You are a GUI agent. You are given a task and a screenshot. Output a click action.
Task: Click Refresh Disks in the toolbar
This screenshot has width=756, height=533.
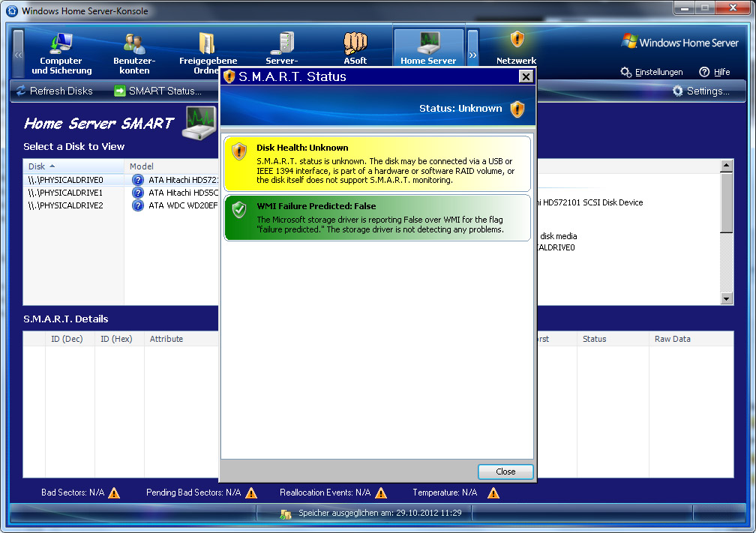(x=55, y=91)
